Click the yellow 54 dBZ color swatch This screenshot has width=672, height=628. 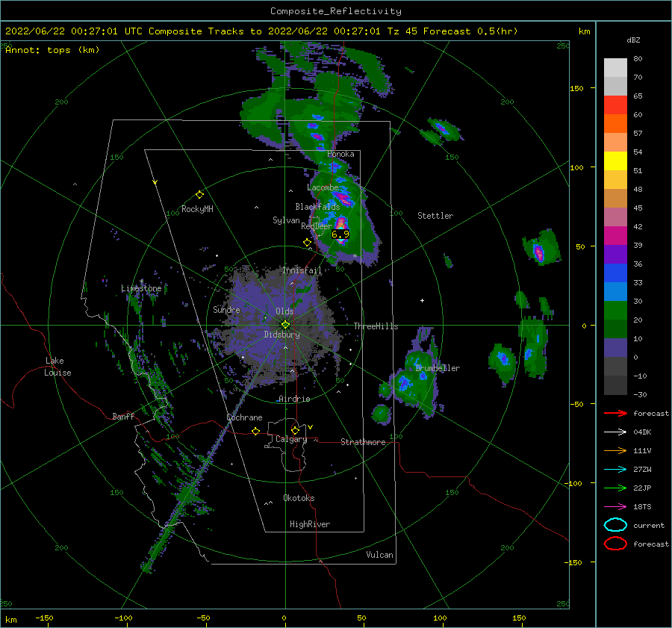[x=615, y=161]
